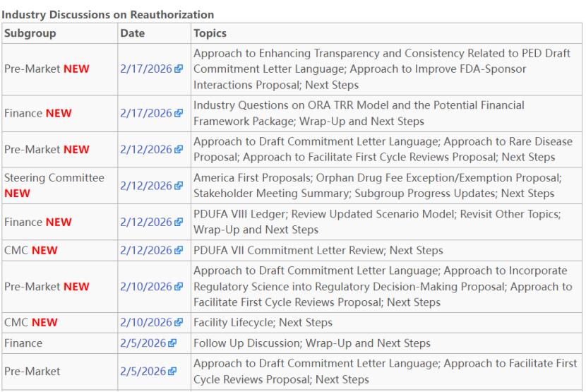
Task: Click external-link icon in Rare Disease Proposal row
Action: [179, 149]
